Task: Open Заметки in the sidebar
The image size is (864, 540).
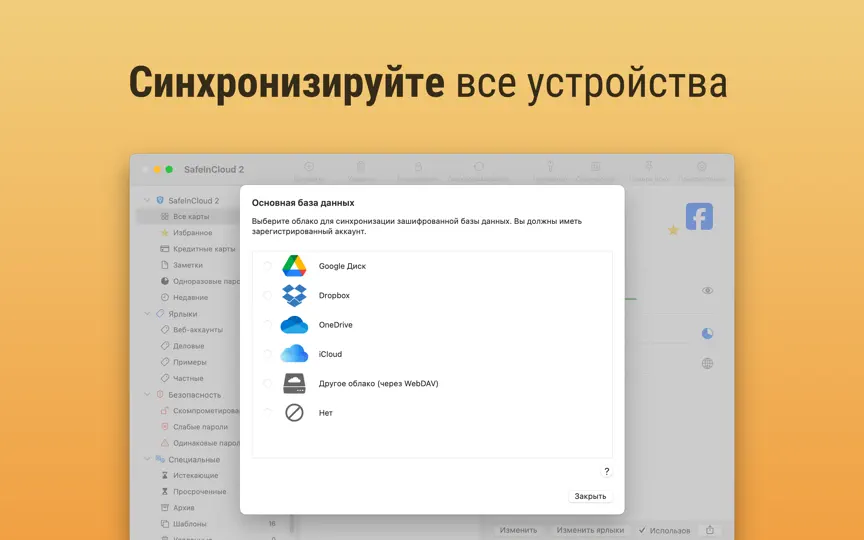Action: (188, 264)
